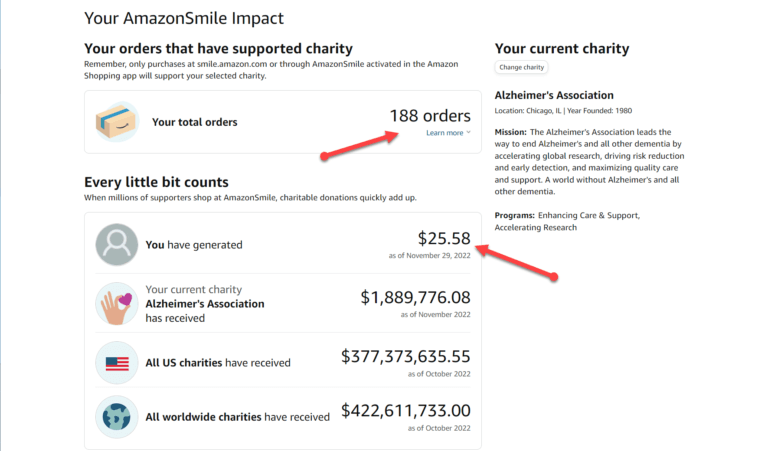The image size is (768, 451).
Task: Click the All US charities have received label
Action: click(x=218, y=363)
